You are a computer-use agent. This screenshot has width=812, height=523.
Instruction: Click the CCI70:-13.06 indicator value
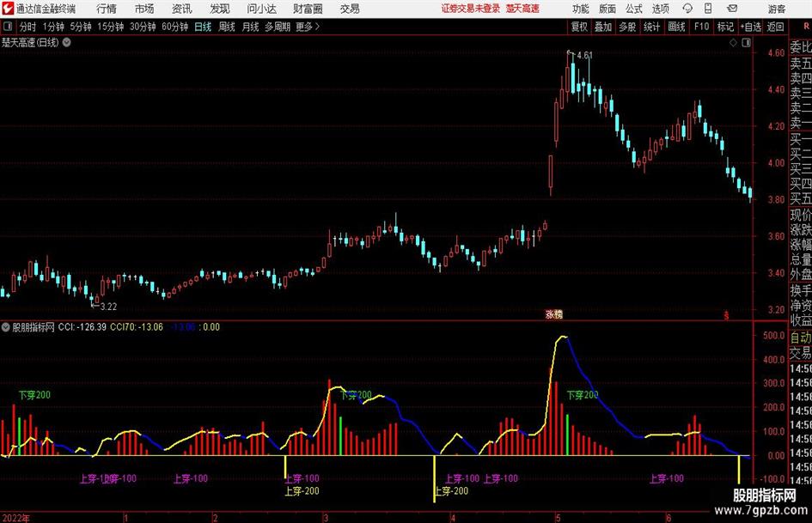[137, 327]
